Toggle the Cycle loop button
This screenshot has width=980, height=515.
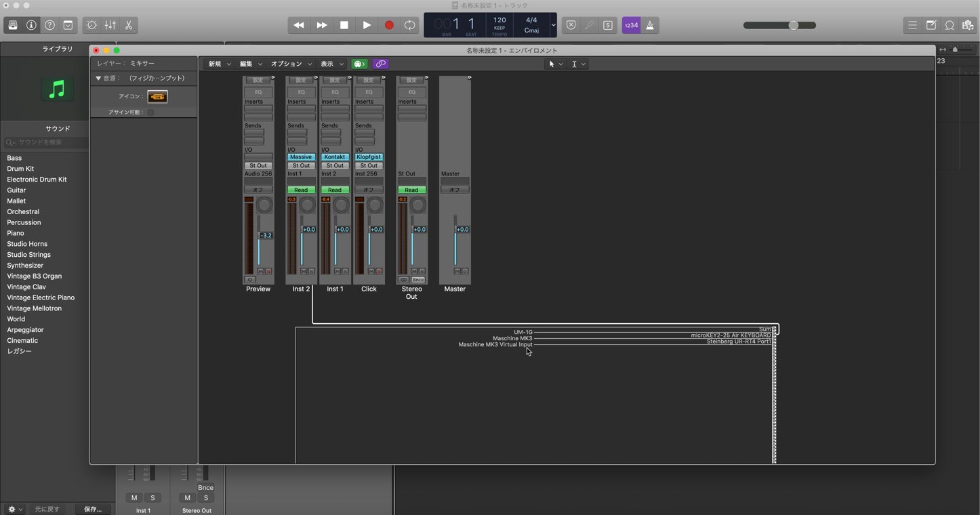click(x=410, y=25)
